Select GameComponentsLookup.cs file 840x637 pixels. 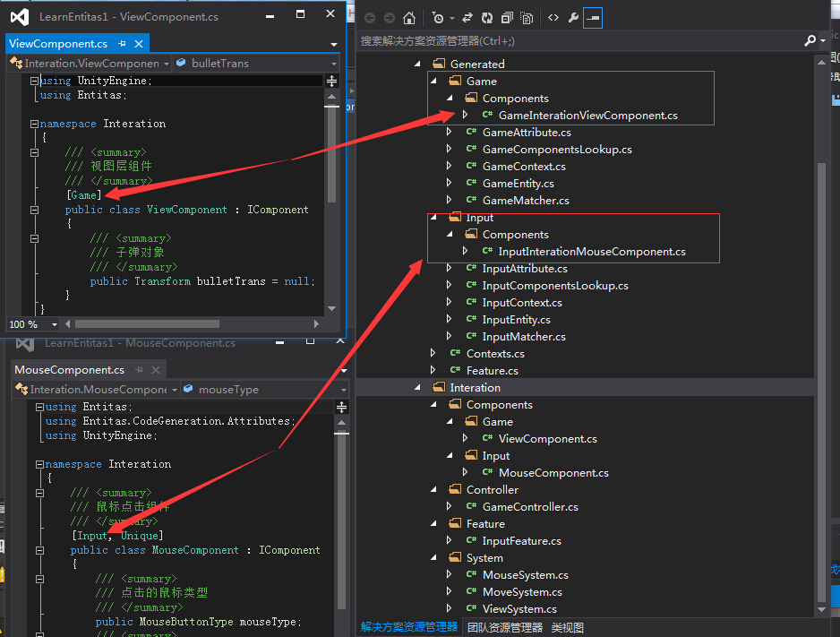point(557,150)
